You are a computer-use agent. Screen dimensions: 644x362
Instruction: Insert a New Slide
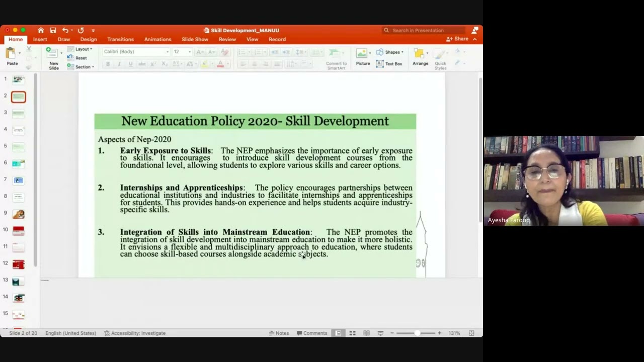tap(53, 58)
